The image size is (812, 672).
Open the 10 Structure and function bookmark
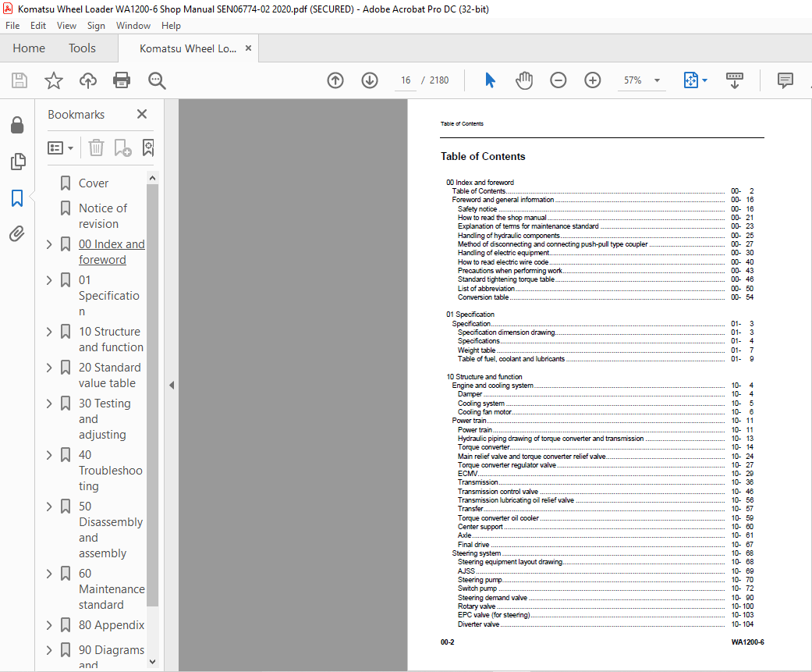point(111,340)
